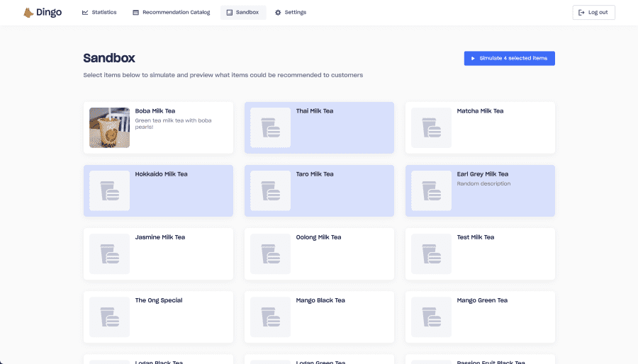The height and width of the screenshot is (364, 638).
Task: Click the Test Milk Tea placeholder icon
Action: (x=431, y=254)
